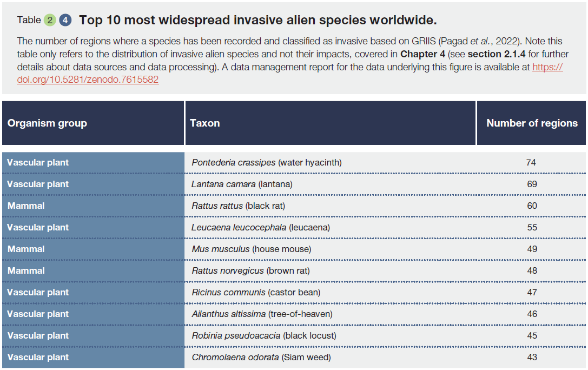The width and height of the screenshot is (588, 370).
Task: Click 'Mammal' in the brown rat row
Action: [26, 270]
